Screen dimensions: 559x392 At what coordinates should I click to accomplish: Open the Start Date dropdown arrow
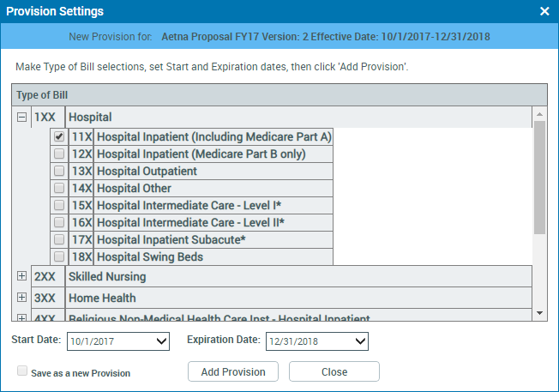pyautogui.click(x=161, y=341)
